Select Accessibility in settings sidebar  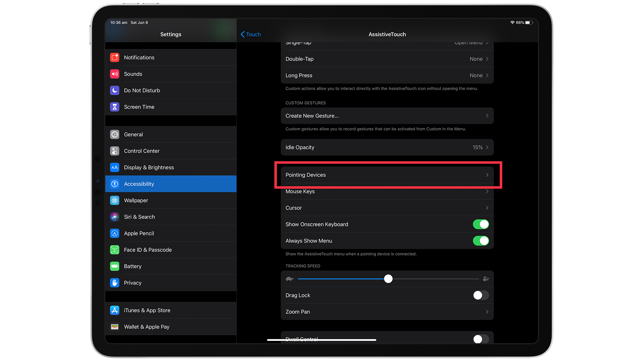click(171, 184)
